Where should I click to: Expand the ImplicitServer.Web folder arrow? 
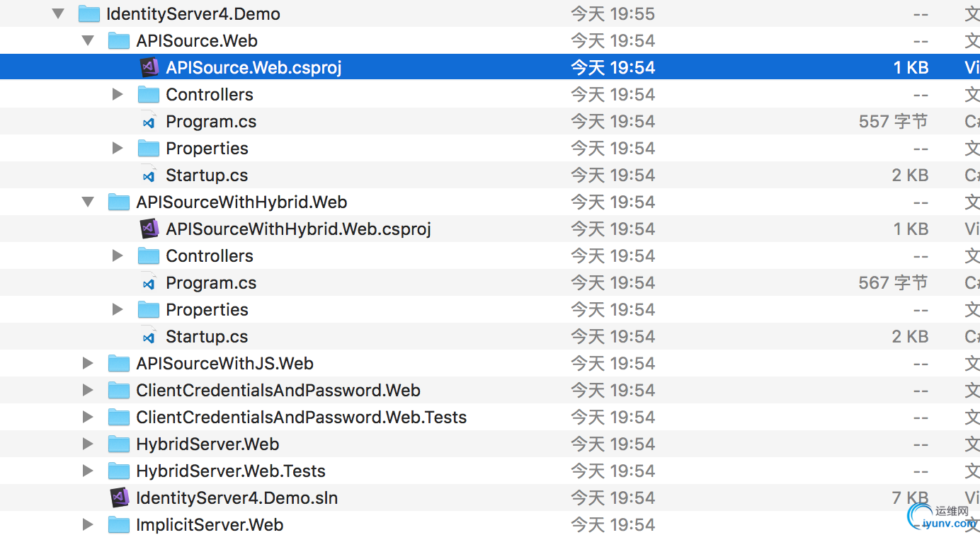[x=88, y=524]
